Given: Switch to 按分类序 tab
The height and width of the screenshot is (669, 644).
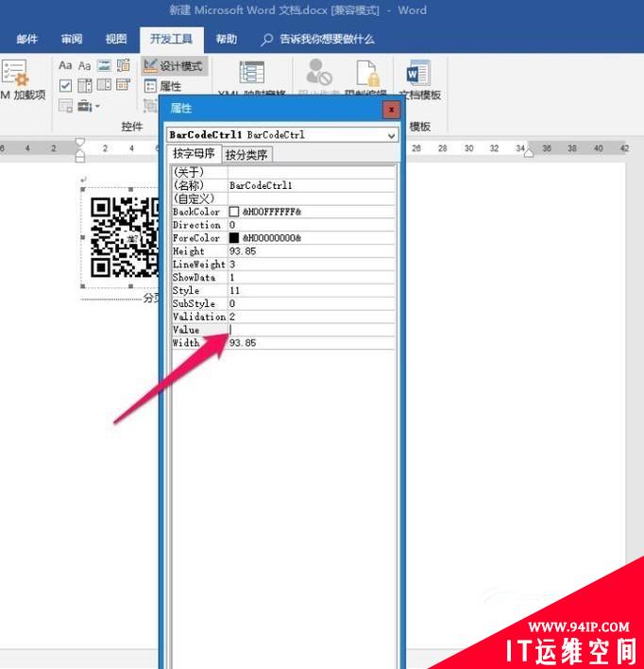Looking at the screenshot, I should (246, 154).
